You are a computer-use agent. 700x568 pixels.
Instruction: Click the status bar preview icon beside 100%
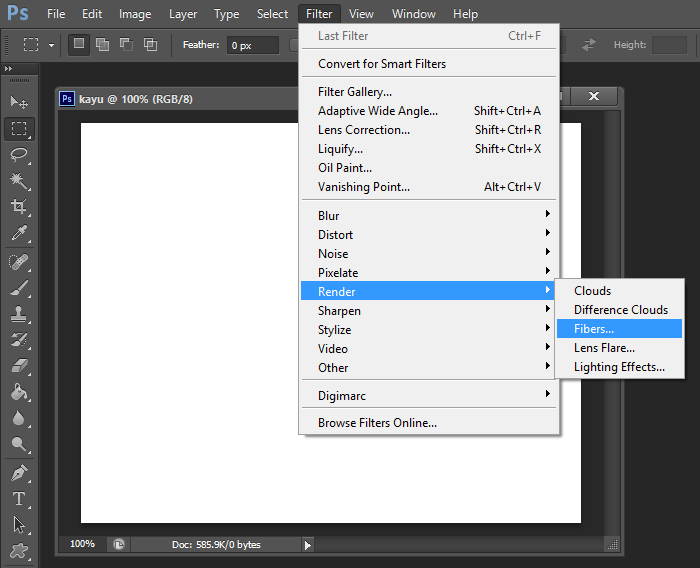coord(119,544)
